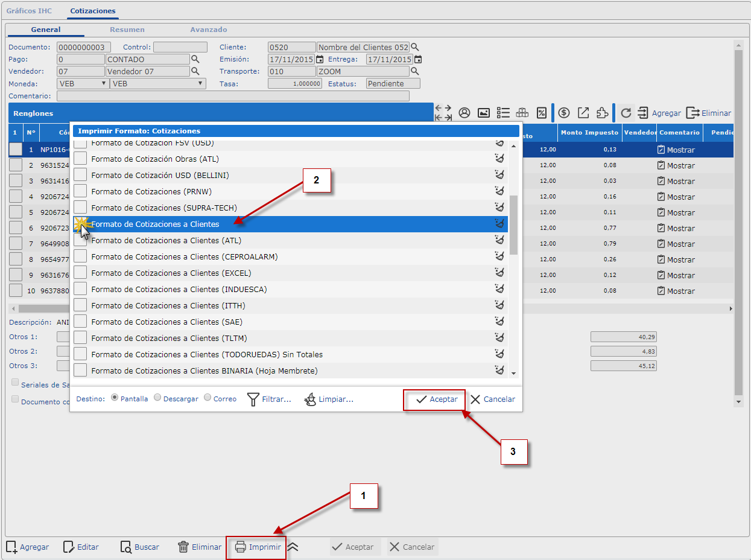Click the Filtrar funnel icon
Image resolution: width=751 pixels, height=560 pixels.
[x=253, y=399]
